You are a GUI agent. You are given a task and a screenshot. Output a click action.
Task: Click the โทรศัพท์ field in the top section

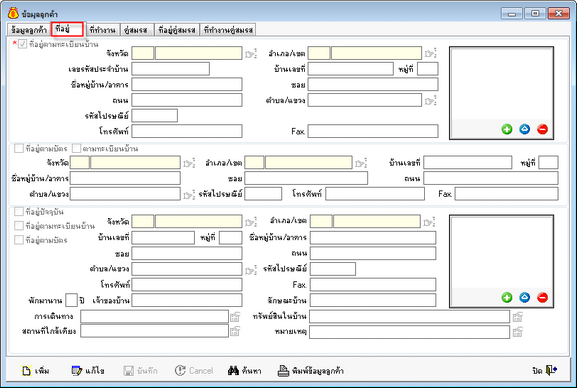pos(187,131)
